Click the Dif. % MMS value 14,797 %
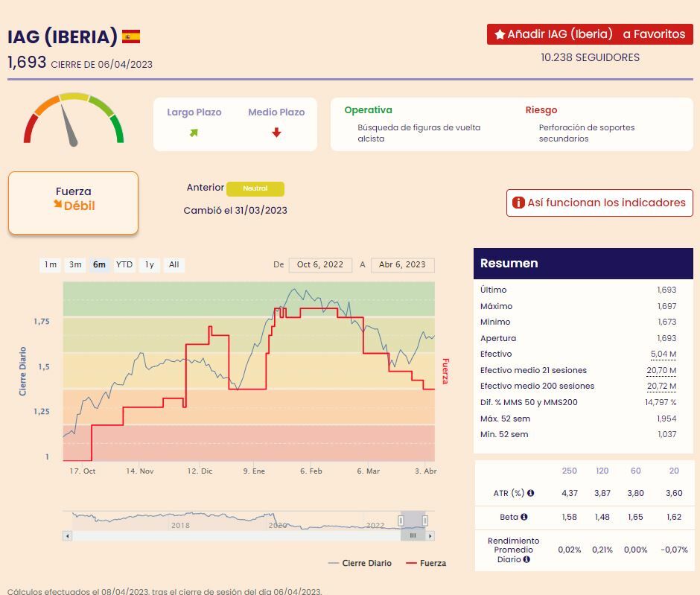The height and width of the screenshot is (595, 700). [x=661, y=403]
